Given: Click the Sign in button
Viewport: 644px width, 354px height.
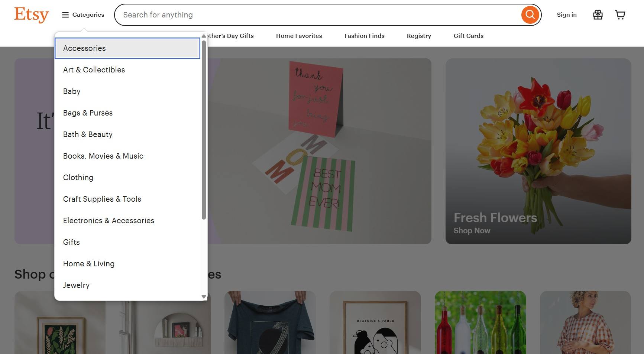Looking at the screenshot, I should (x=567, y=15).
